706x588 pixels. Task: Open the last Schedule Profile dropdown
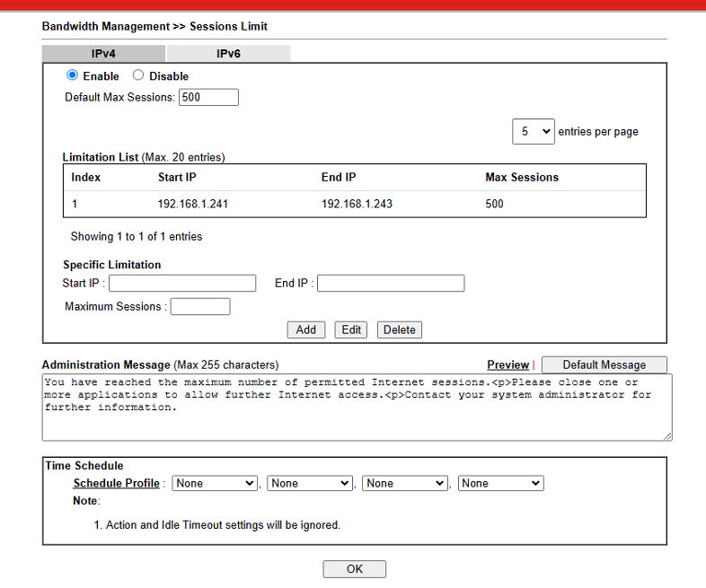click(500, 483)
